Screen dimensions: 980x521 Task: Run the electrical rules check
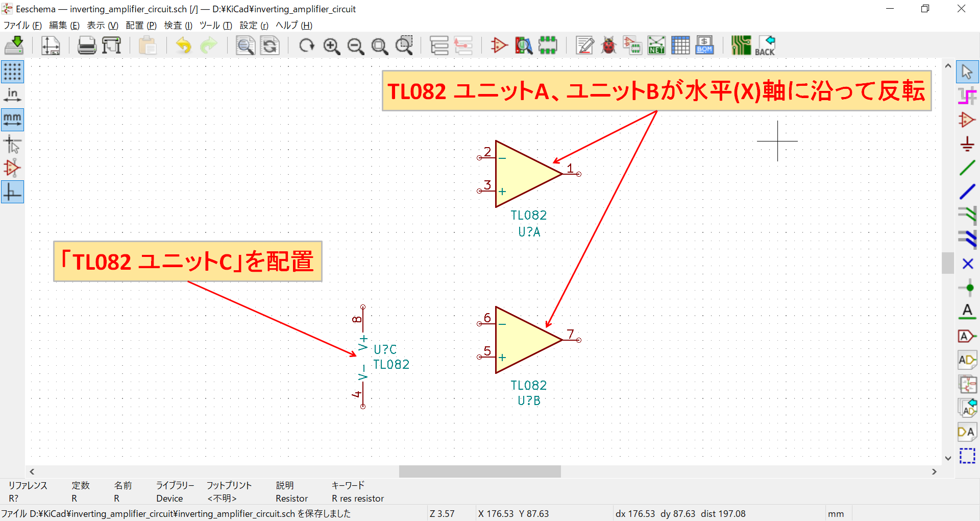(x=608, y=45)
